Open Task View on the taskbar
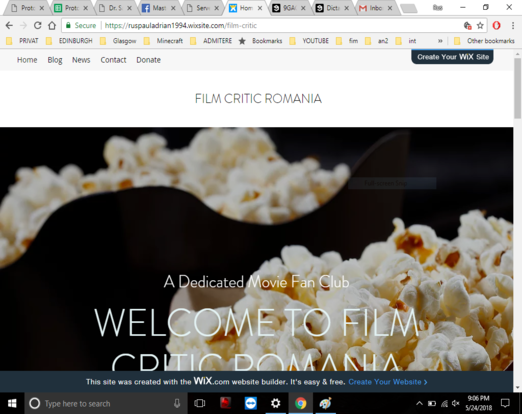The image size is (522, 414). pos(200,404)
